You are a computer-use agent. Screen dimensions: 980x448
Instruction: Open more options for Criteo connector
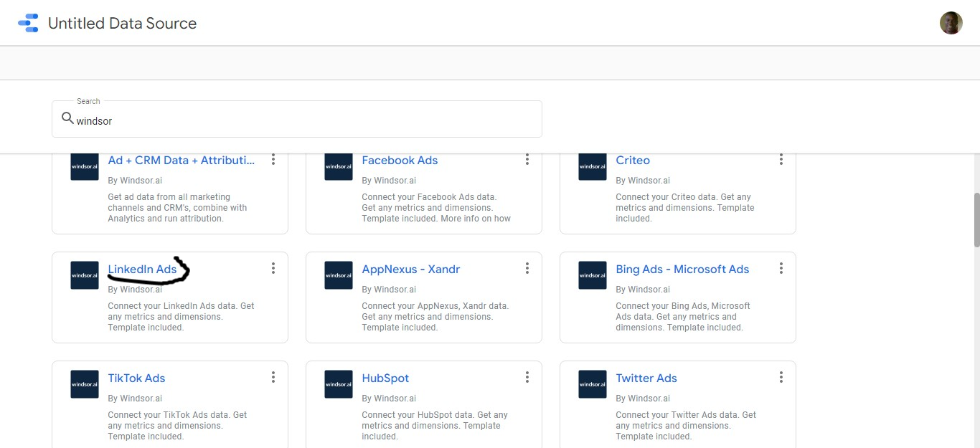pos(781,159)
